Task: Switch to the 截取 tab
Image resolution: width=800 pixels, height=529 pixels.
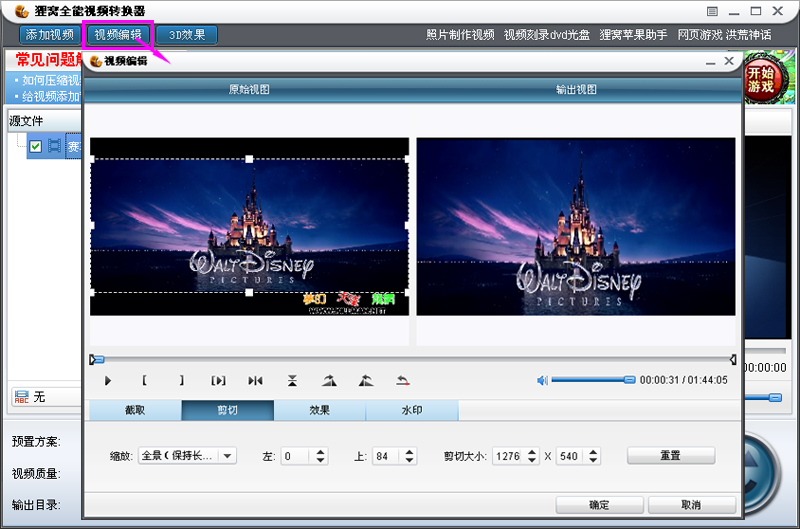Action: click(x=135, y=410)
